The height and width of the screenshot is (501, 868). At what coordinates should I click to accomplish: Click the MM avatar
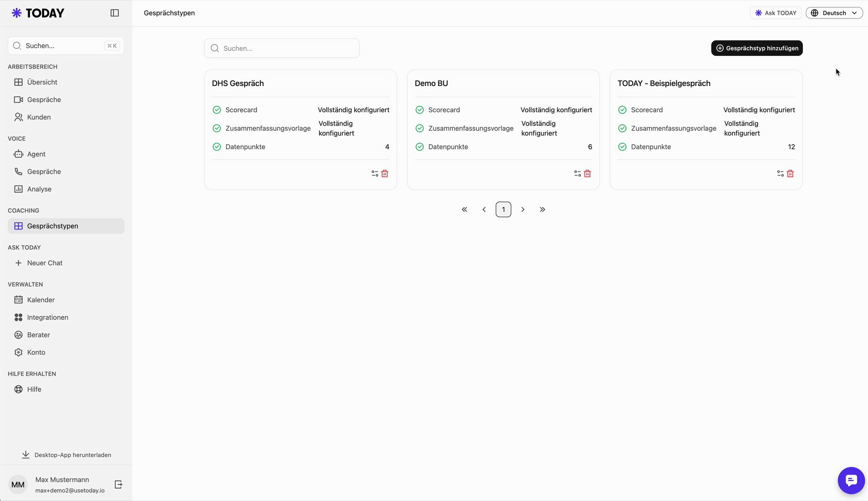click(18, 484)
